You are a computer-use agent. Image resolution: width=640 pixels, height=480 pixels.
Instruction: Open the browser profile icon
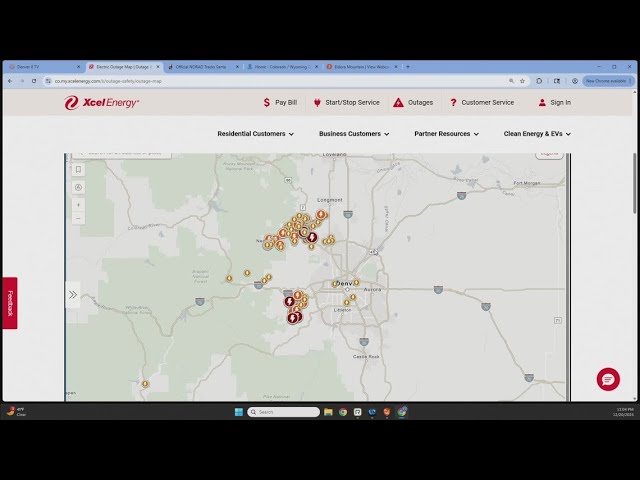point(575,81)
